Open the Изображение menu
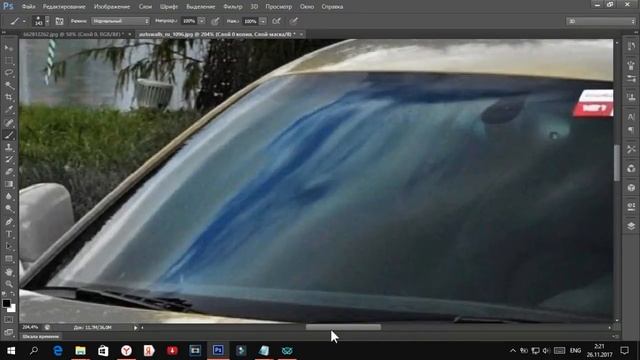 pyautogui.click(x=112, y=7)
